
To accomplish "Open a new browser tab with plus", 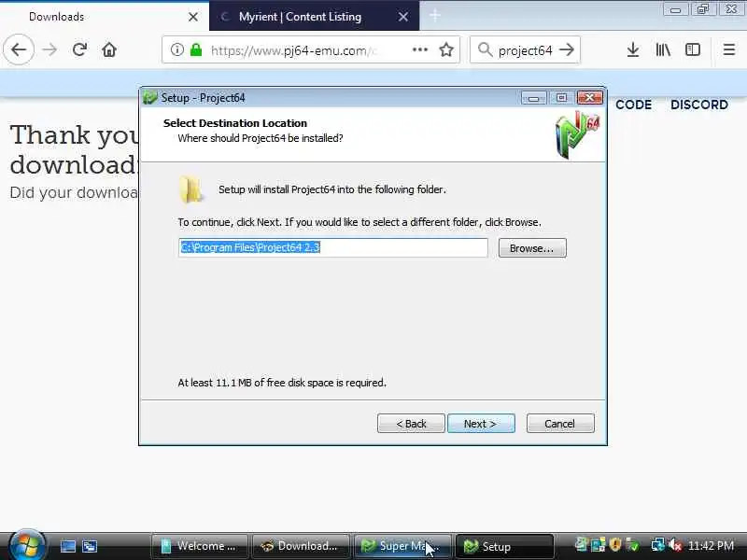I will click(434, 16).
